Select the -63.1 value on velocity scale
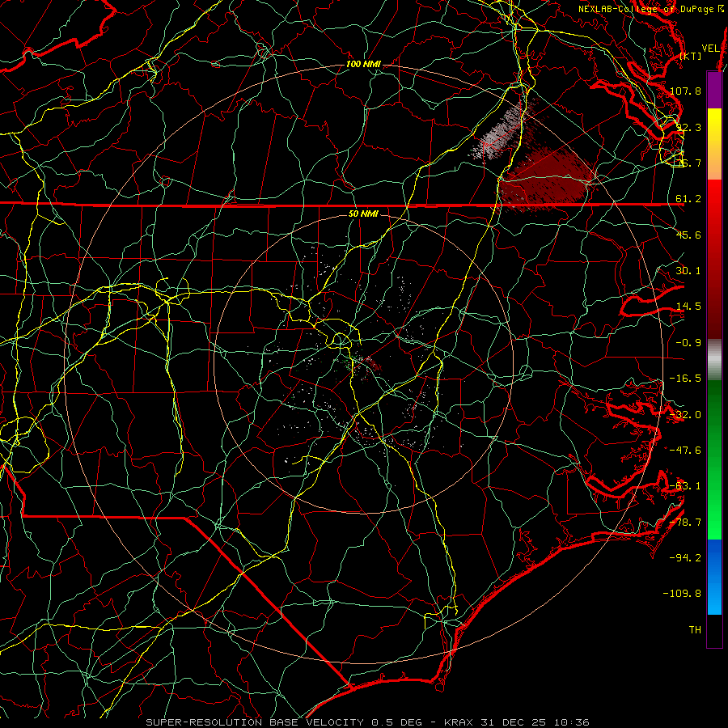Viewport: 728px width, 728px height. [x=685, y=486]
